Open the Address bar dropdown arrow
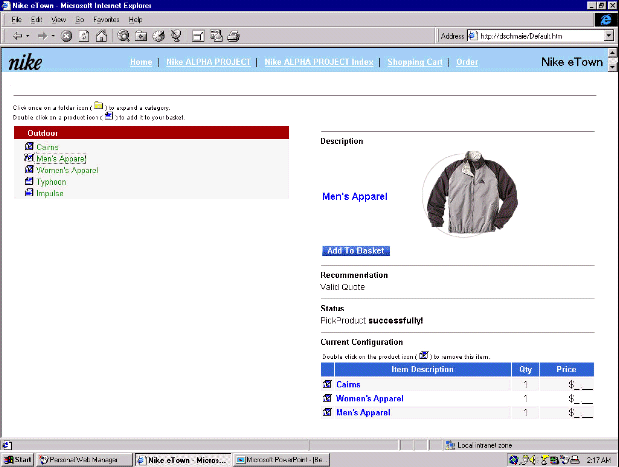 (608, 36)
